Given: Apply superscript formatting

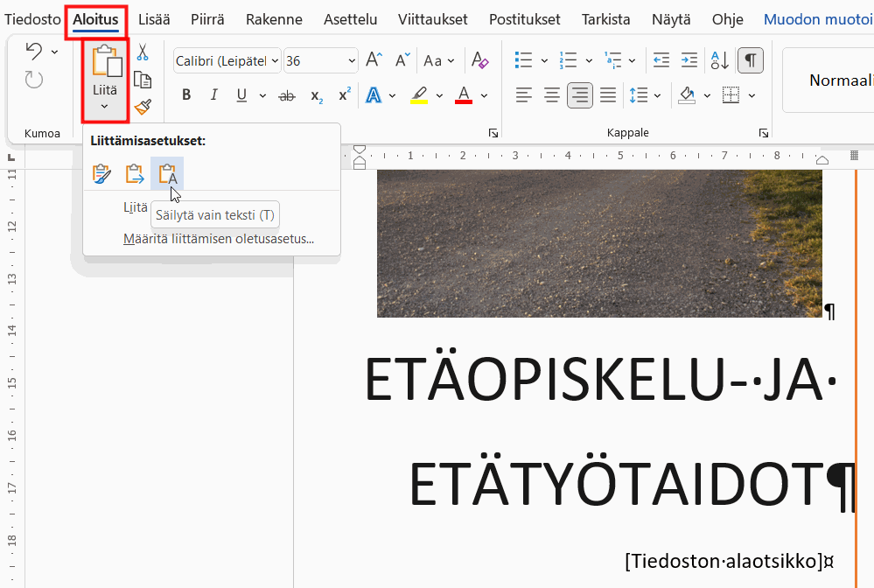Looking at the screenshot, I should pos(345,94).
